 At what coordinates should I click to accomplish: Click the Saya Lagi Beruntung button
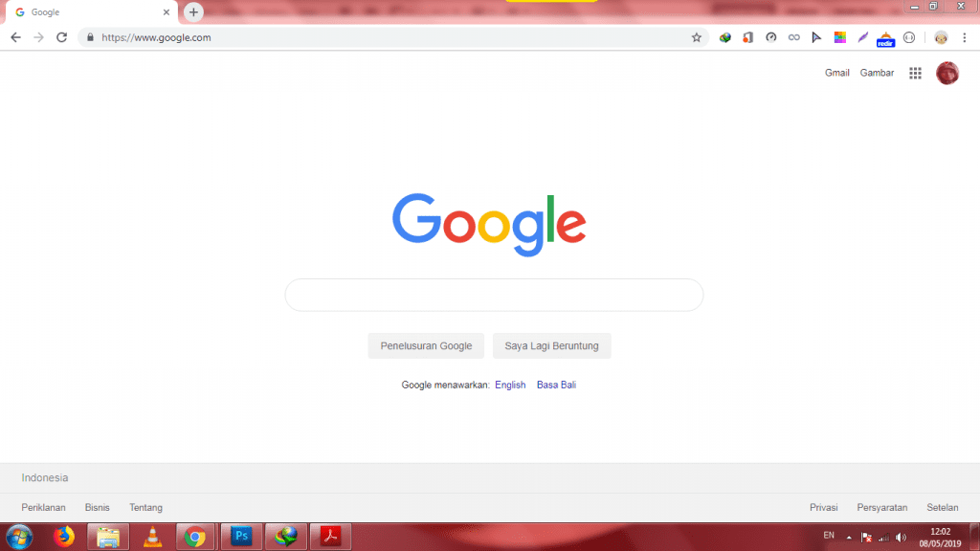[x=552, y=346]
